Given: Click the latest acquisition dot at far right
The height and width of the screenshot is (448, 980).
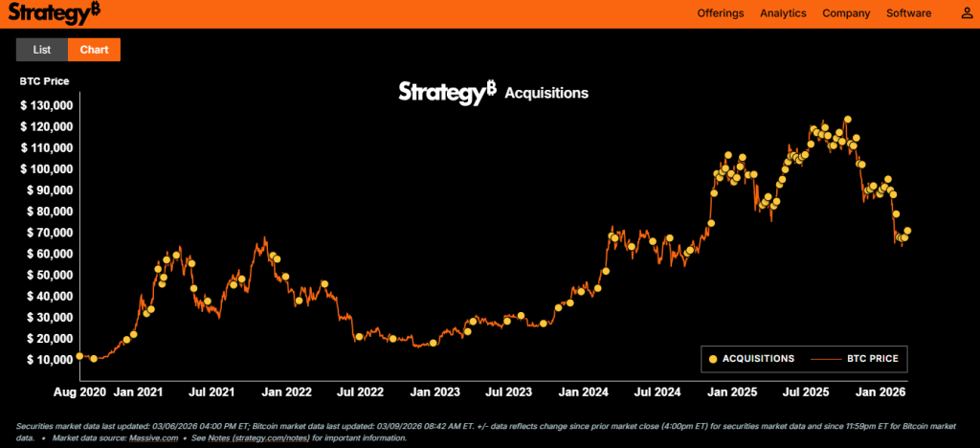Looking at the screenshot, I should pyautogui.click(x=907, y=231).
